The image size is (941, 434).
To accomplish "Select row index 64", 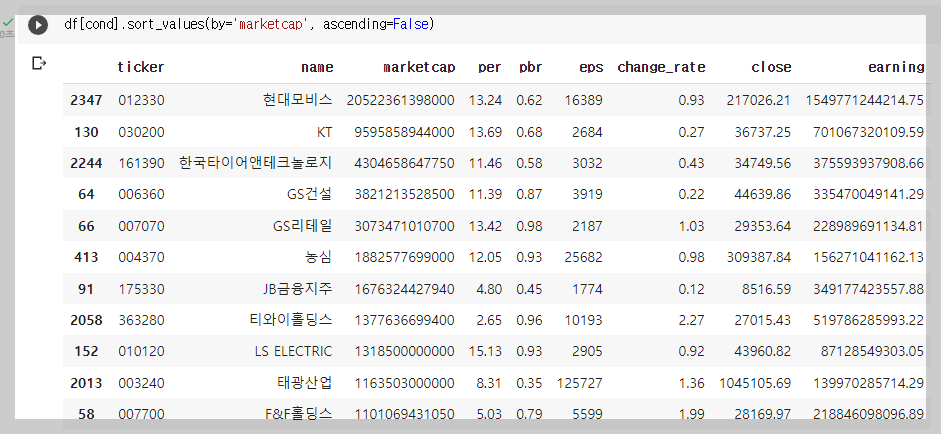I will coord(86,194).
